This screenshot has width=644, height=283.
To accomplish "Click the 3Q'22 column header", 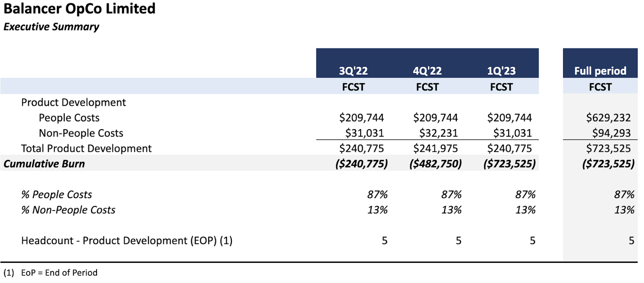I will 353,71.
